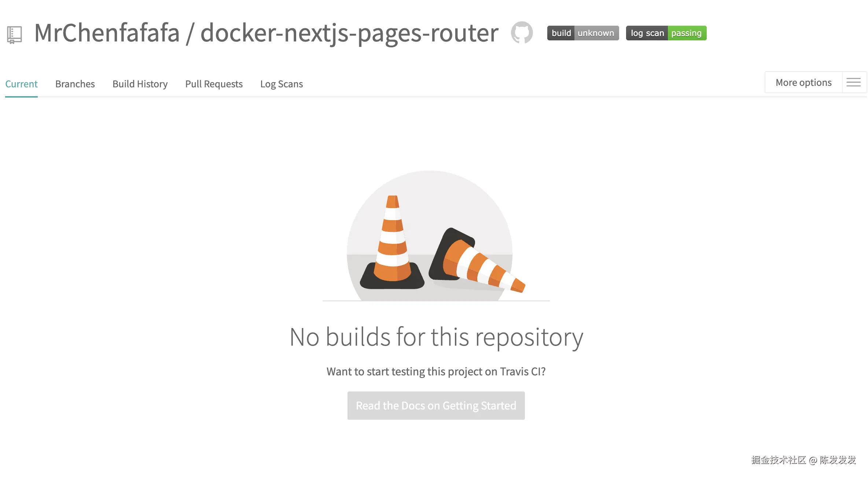The width and height of the screenshot is (868, 477).
Task: Click the build unknown status badge
Action: pyautogui.click(x=583, y=33)
